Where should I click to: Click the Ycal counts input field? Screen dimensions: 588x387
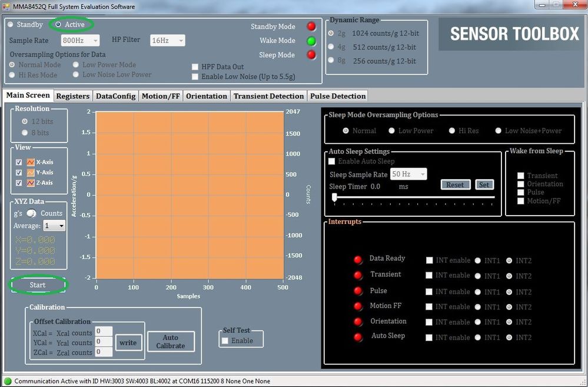coord(104,342)
